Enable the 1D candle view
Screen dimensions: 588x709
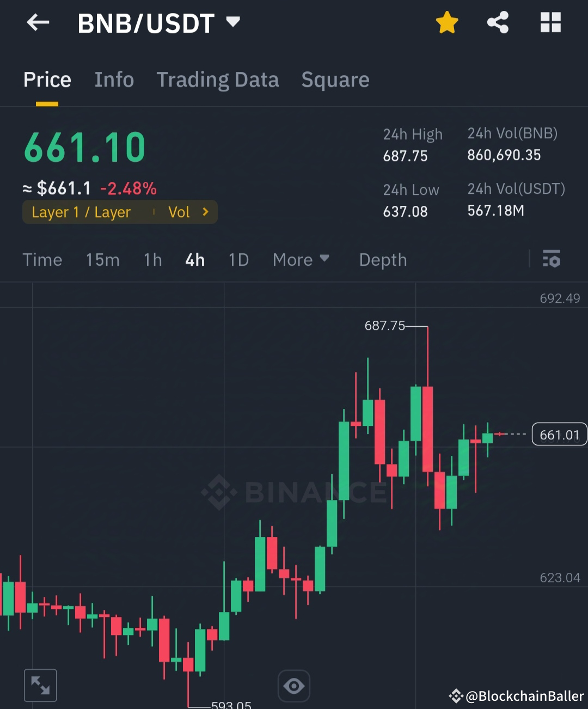238,260
